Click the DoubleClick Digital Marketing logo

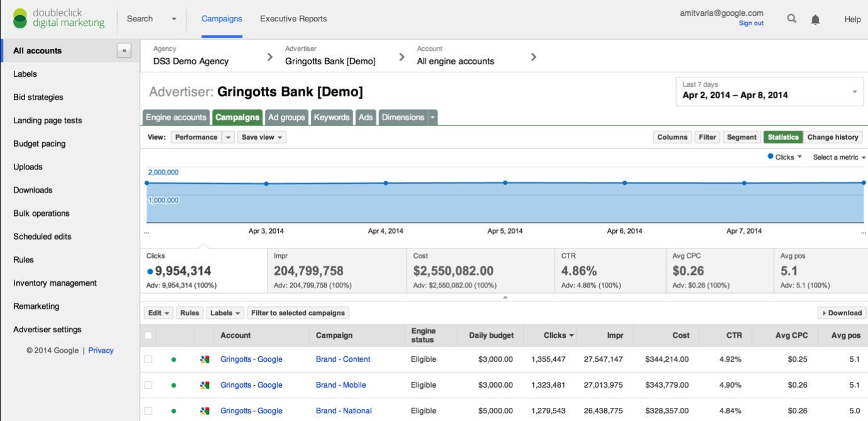[59, 18]
